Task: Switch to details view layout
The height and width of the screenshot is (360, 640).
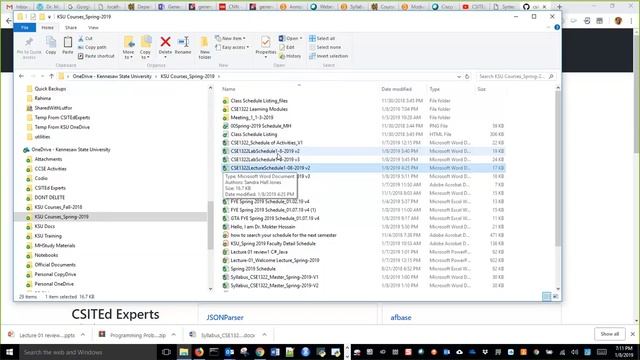Action: 546,297
